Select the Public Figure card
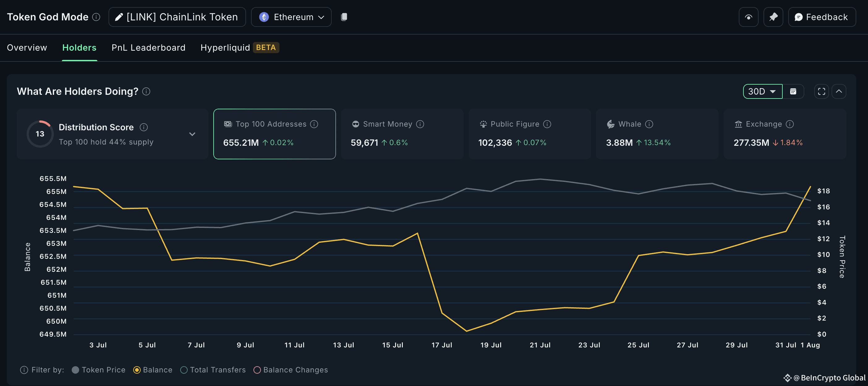 pyautogui.click(x=529, y=134)
